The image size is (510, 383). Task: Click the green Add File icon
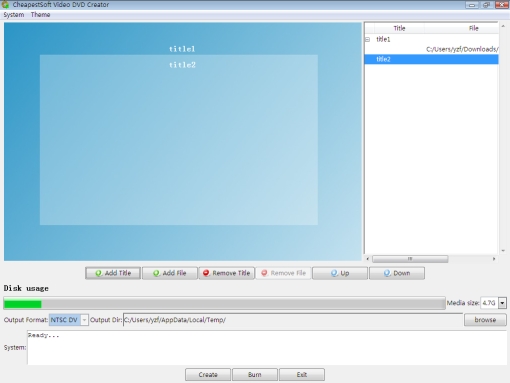[x=156, y=273]
